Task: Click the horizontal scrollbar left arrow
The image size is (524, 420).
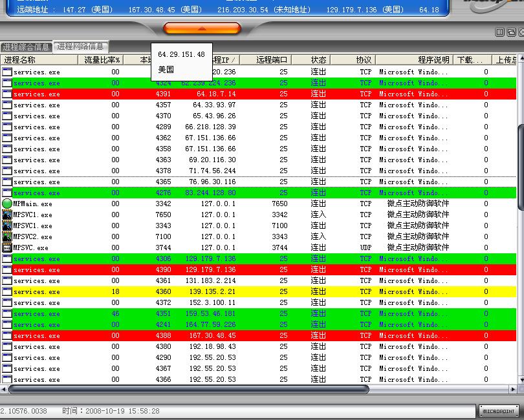Action: click(3, 389)
